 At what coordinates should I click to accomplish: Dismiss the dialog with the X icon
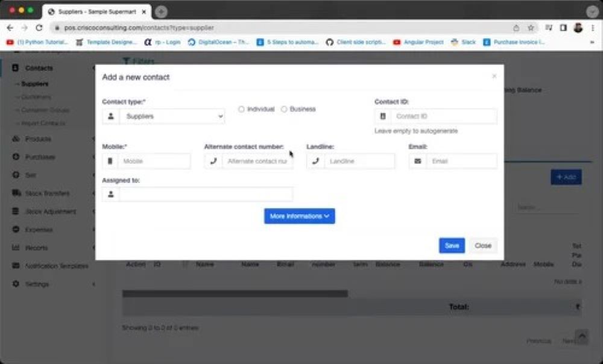(494, 77)
